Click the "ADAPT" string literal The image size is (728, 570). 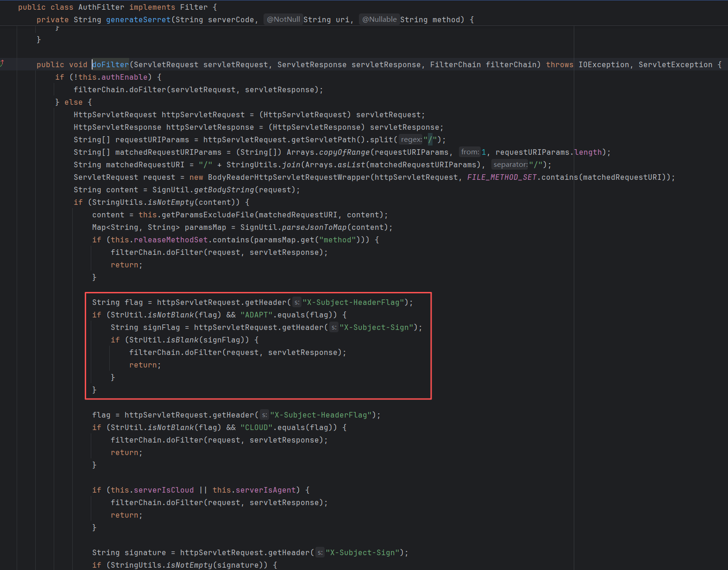tap(256, 315)
